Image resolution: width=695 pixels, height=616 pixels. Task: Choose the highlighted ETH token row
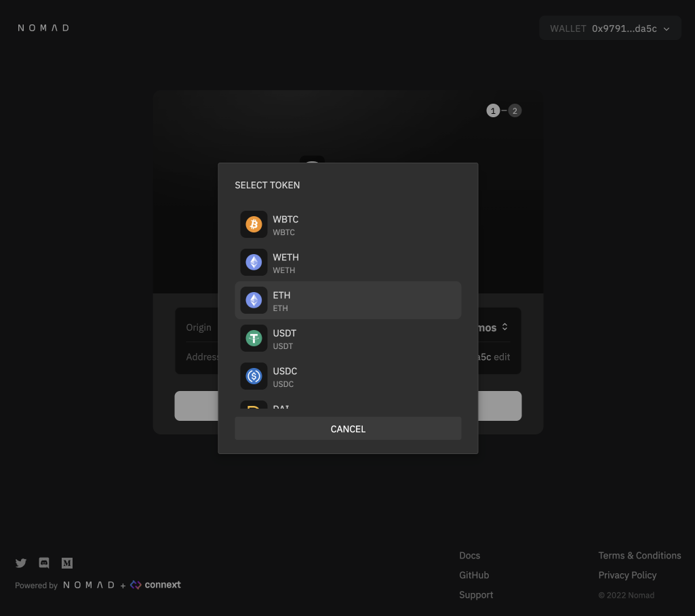(348, 300)
